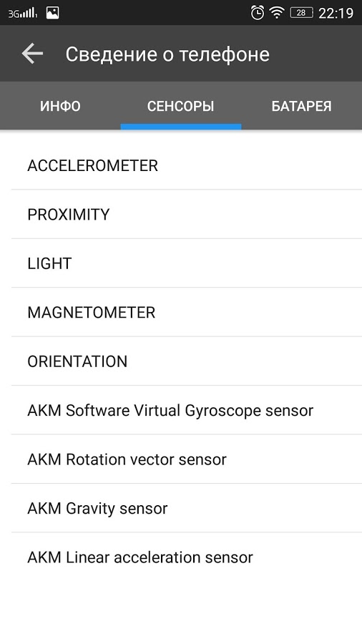Tap the battery level indicator icon
Screen dimensions: 362x644
click(x=302, y=13)
